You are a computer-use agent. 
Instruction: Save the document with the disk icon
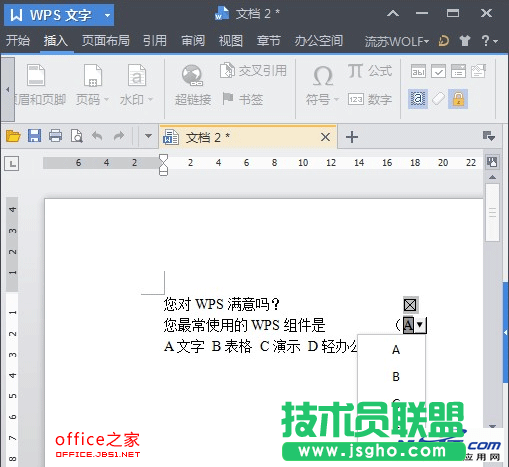click(34, 136)
